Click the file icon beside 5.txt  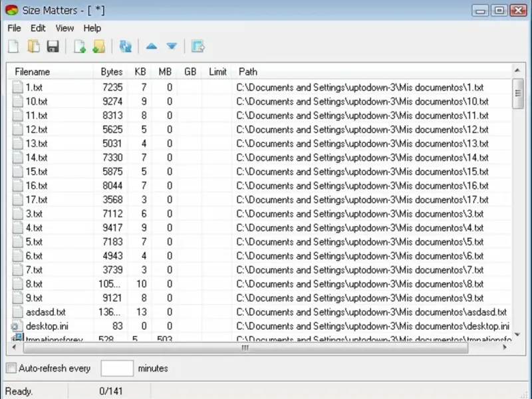18,241
